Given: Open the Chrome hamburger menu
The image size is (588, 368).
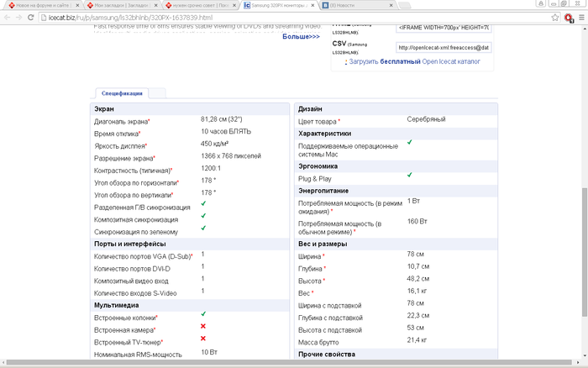Looking at the screenshot, I should (581, 18).
